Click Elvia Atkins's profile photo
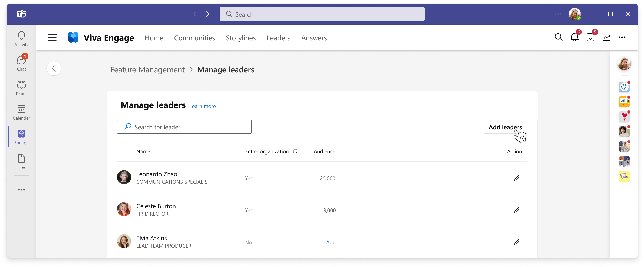This screenshot has width=644, height=267. click(x=124, y=241)
